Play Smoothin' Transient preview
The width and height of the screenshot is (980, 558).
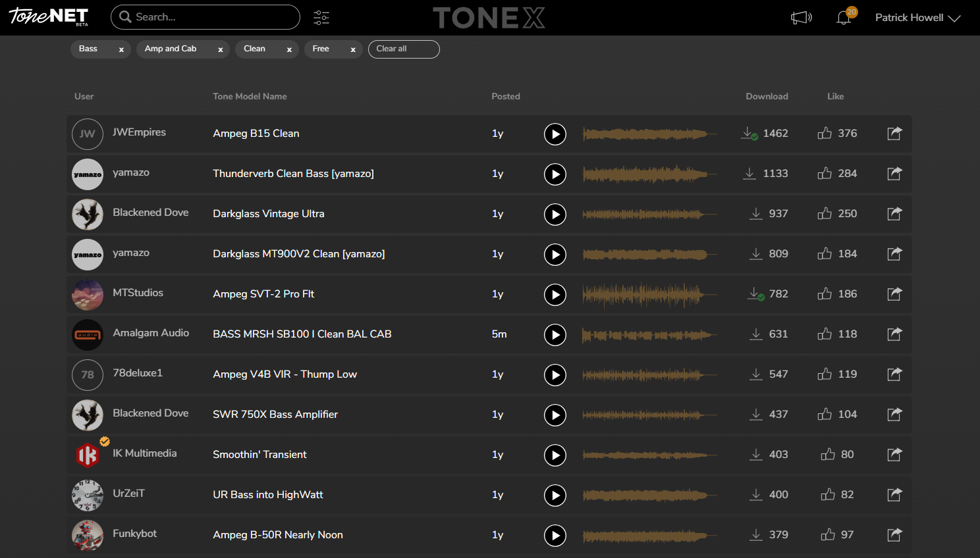(555, 455)
